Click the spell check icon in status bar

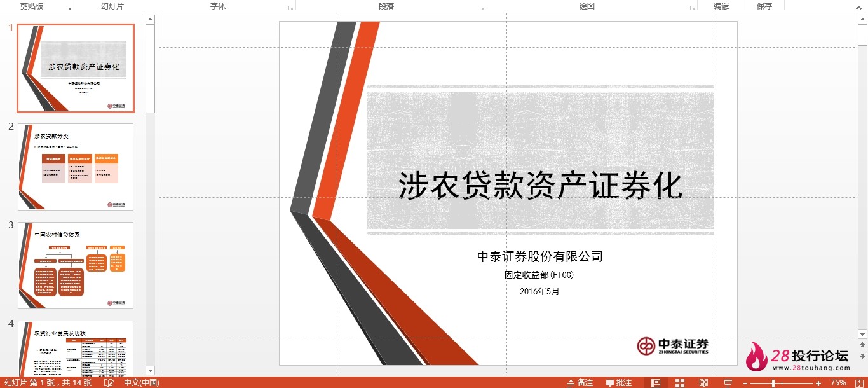(x=109, y=383)
